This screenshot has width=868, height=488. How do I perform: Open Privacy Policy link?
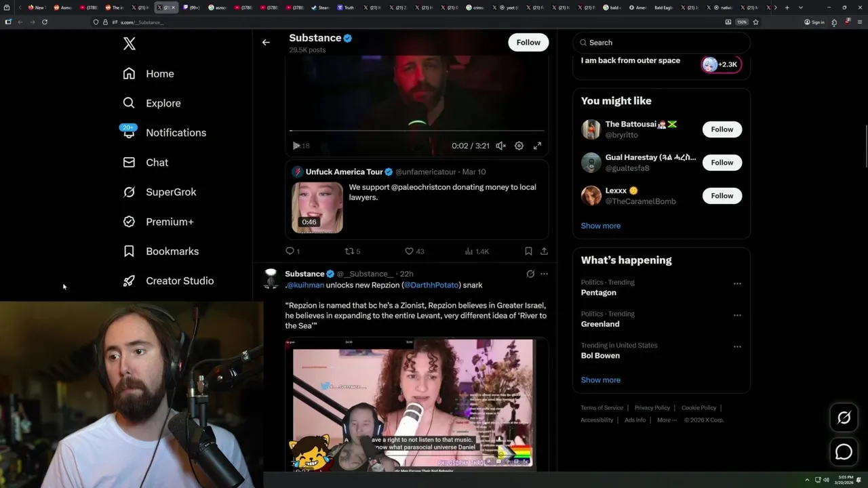[652, 408]
